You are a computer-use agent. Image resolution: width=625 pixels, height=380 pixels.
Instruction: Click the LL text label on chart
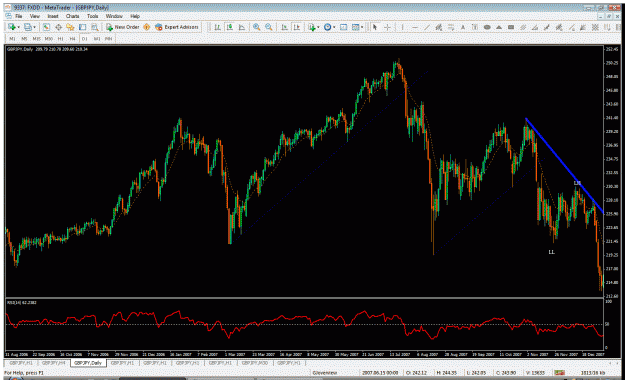552,252
